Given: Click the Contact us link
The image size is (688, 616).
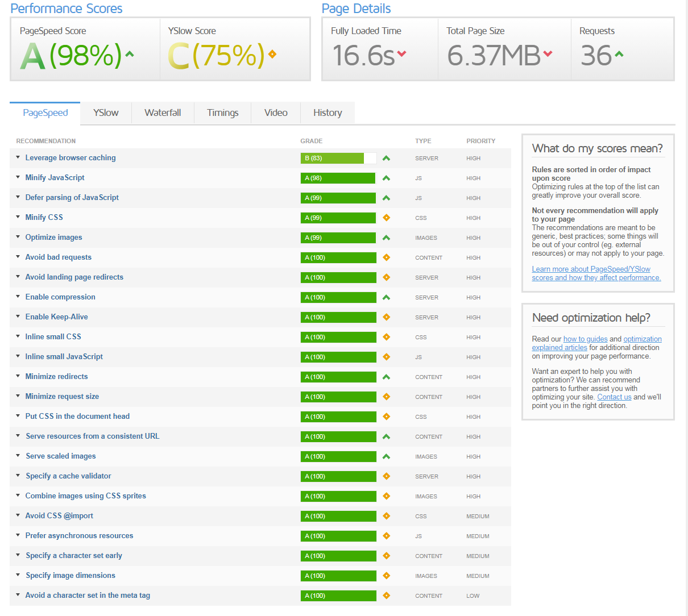Looking at the screenshot, I should (614, 397).
